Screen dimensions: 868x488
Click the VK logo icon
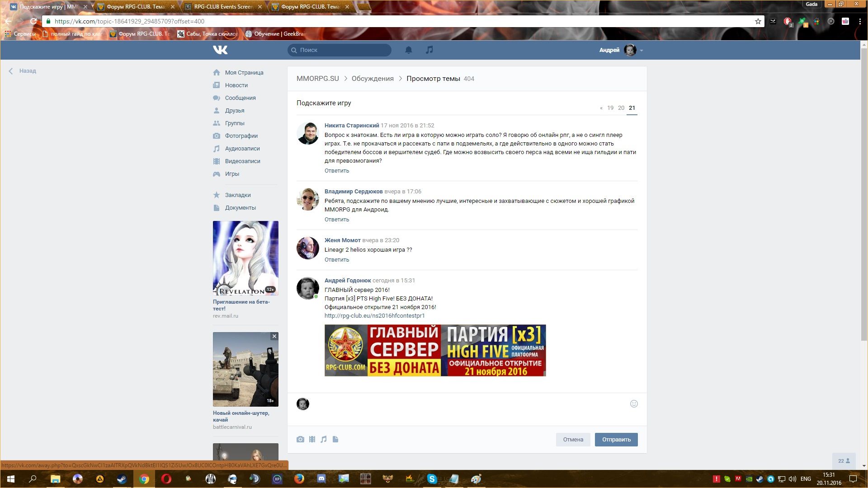[x=220, y=50]
